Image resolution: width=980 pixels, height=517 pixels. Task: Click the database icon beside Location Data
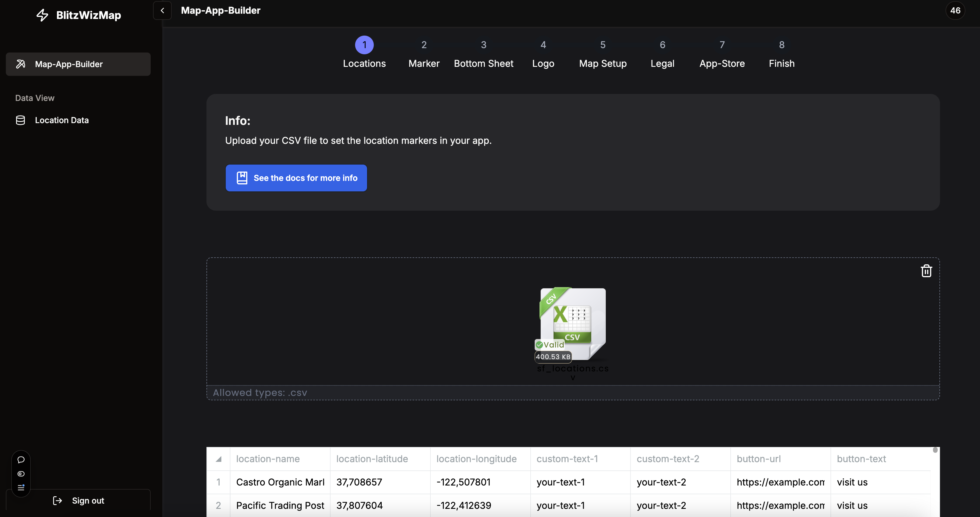20,120
